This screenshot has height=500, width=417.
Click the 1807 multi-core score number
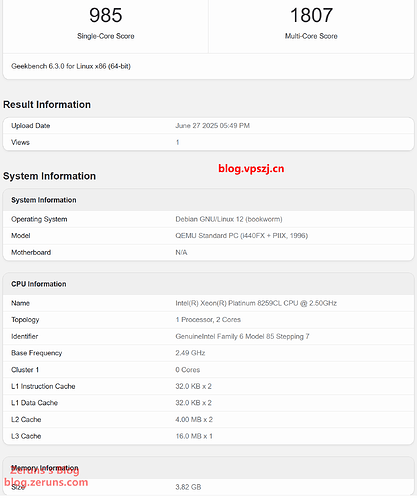pyautogui.click(x=311, y=15)
